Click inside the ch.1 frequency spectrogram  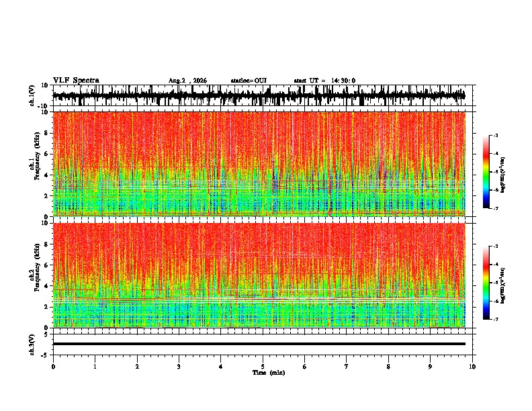click(259, 164)
